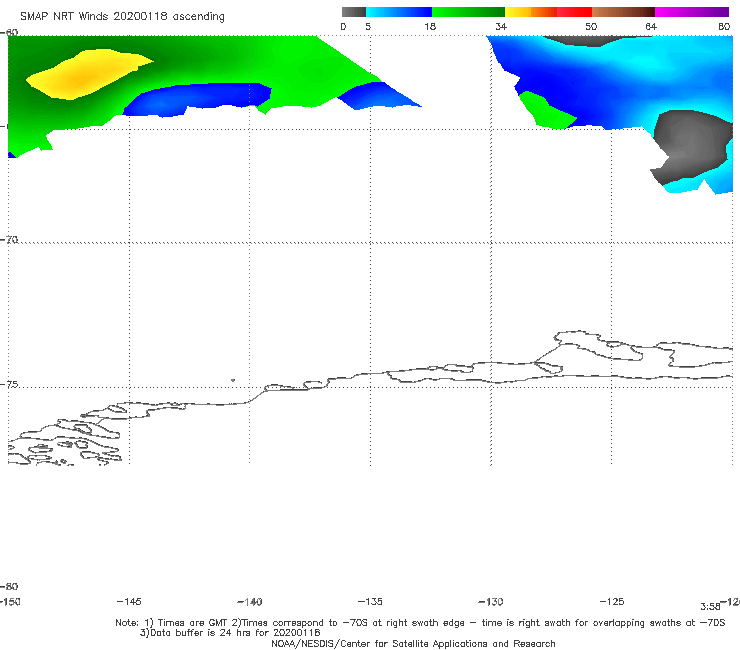Click the dark gray low-wind blob at right
Image resolution: width=740 pixels, height=650 pixels.
[x=691, y=146]
